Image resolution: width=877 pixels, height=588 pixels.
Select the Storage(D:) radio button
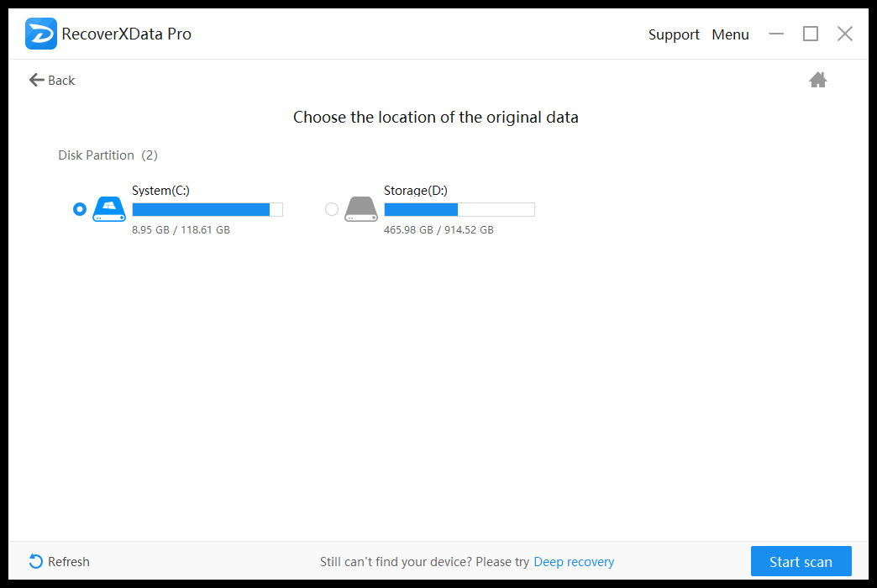[332, 209]
